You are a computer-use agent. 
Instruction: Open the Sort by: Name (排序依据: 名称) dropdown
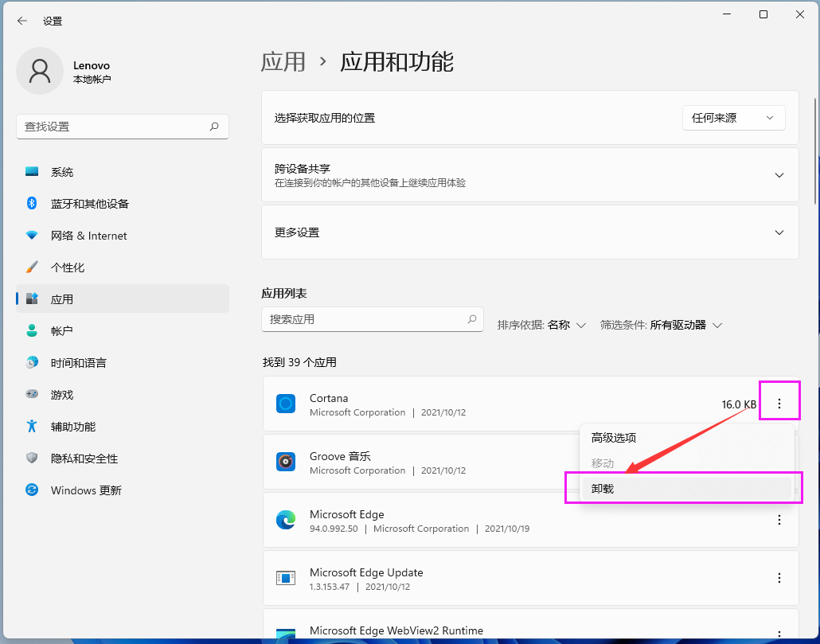541,325
